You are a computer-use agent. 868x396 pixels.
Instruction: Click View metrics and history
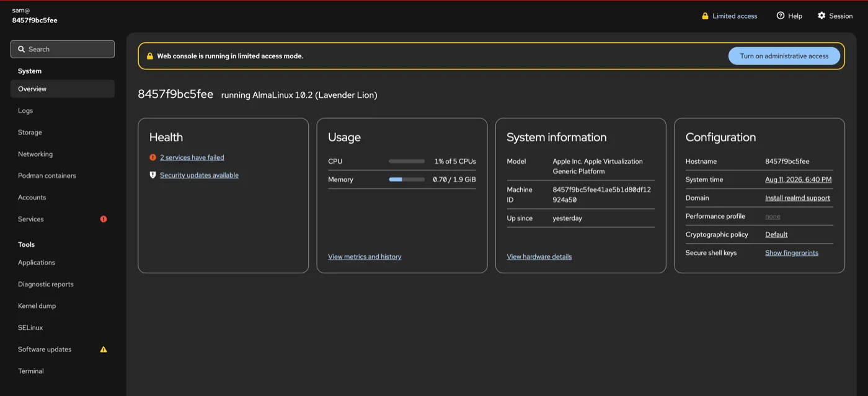tap(365, 257)
